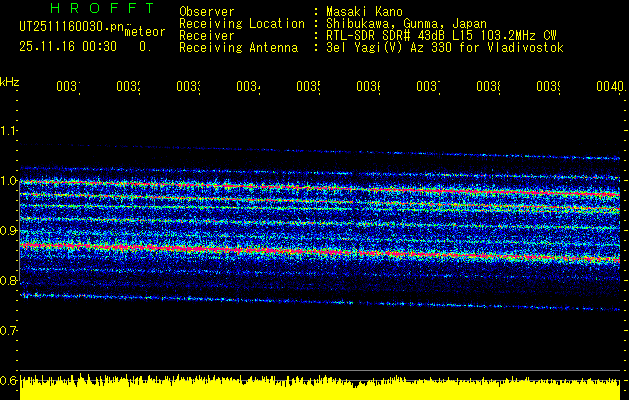Click the strong red signal trace near 0.87 kHz
Viewport: 629px width, 400px height.
point(320,252)
